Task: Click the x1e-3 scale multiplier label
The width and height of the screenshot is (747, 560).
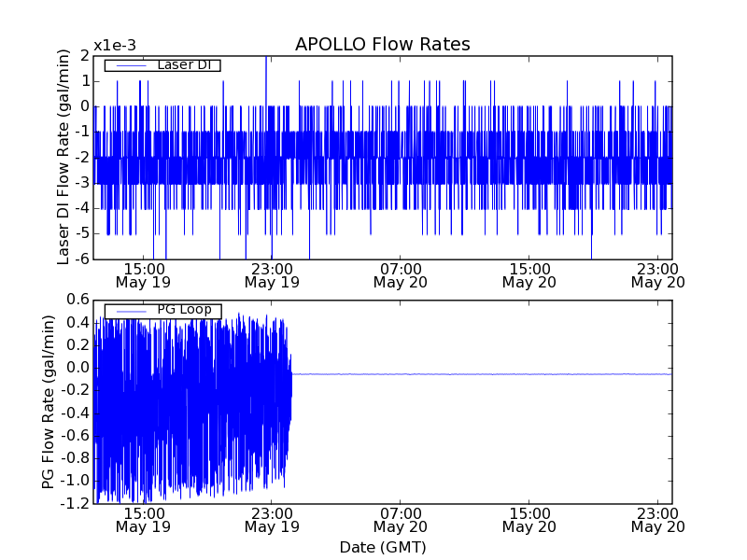Action: 116,46
